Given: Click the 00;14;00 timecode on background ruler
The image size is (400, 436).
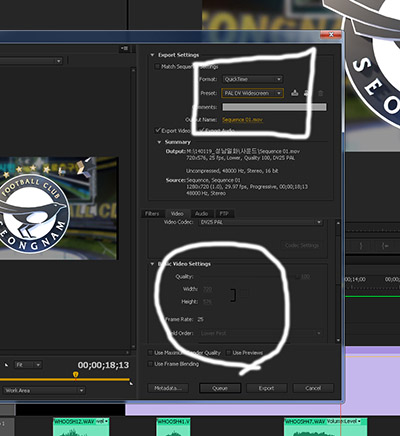Looking at the screenshot, I should (355, 279).
